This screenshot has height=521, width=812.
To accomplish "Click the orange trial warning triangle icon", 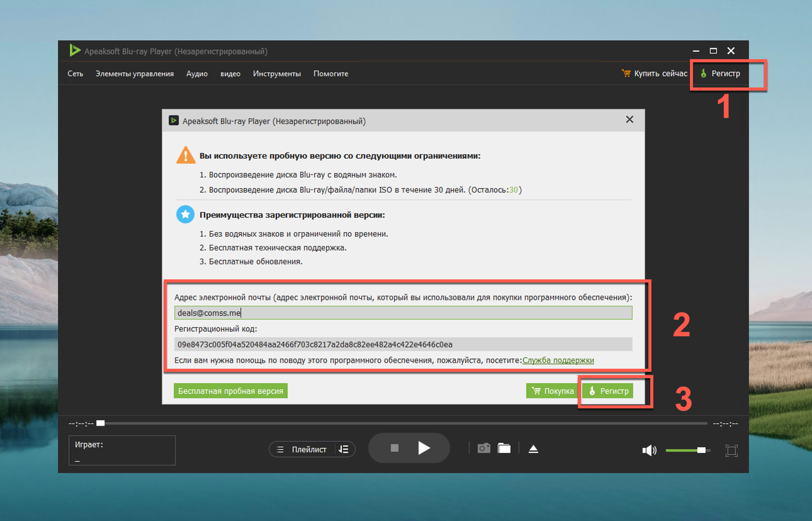I will click(186, 155).
